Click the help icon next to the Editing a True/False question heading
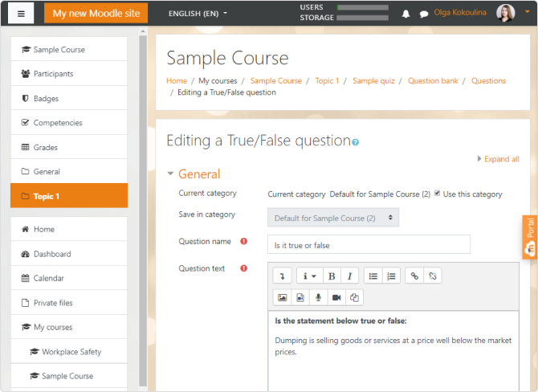 356,142
